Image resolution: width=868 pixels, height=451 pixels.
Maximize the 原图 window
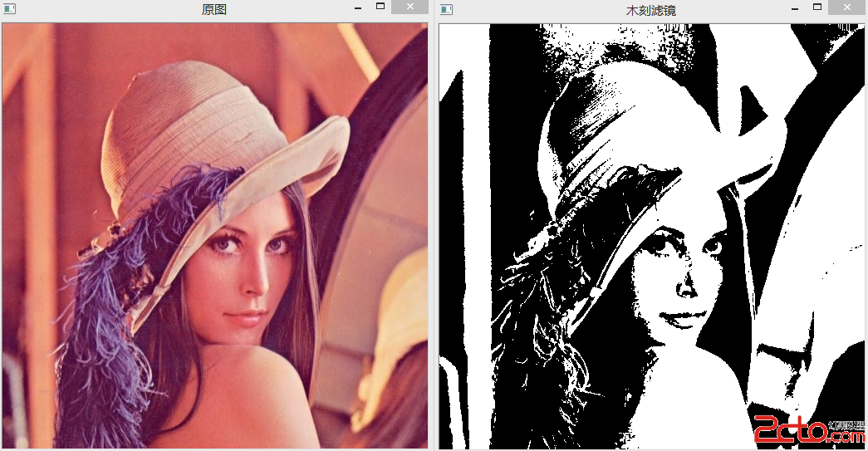pos(380,6)
